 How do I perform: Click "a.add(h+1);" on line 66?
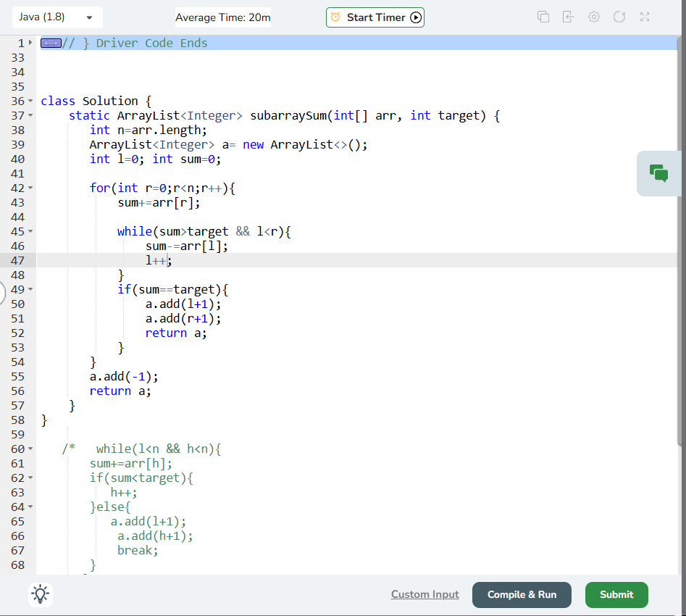155,536
